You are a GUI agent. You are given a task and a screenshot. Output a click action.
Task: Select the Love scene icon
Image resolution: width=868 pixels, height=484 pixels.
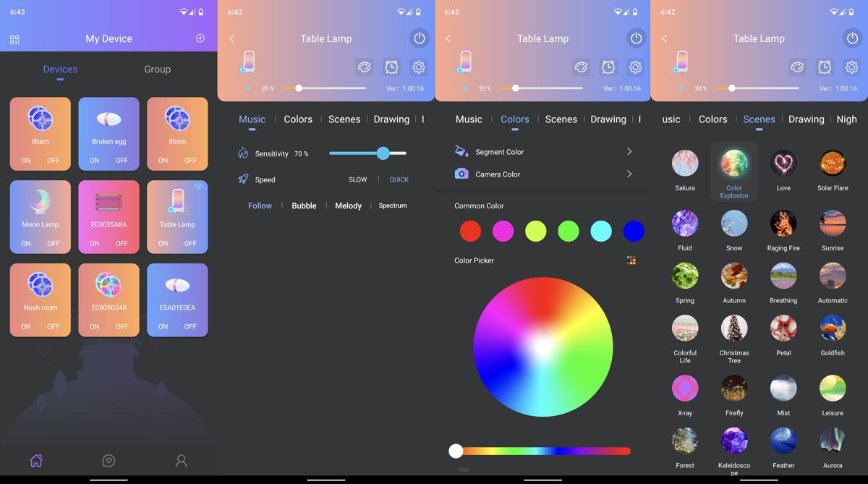point(783,163)
